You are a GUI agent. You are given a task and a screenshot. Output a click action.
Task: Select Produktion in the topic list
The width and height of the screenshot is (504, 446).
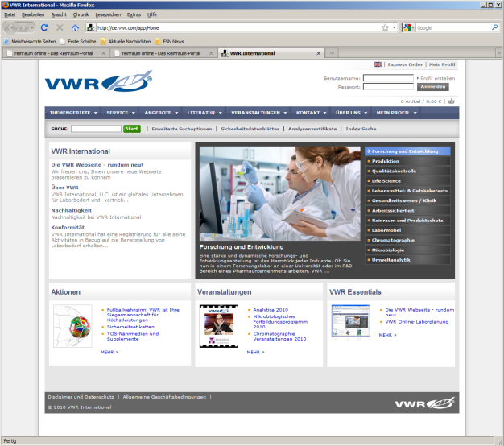click(407, 161)
